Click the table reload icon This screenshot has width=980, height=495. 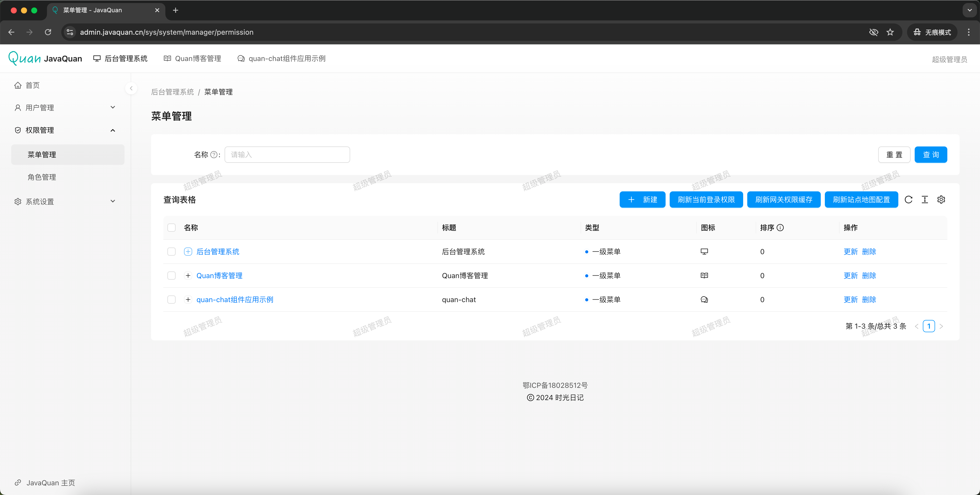pos(909,200)
